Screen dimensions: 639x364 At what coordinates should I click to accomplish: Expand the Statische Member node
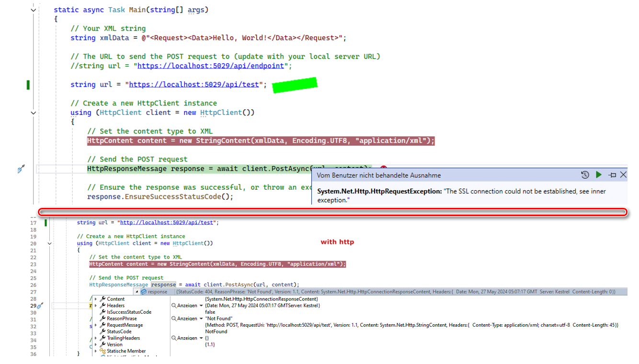point(96,351)
